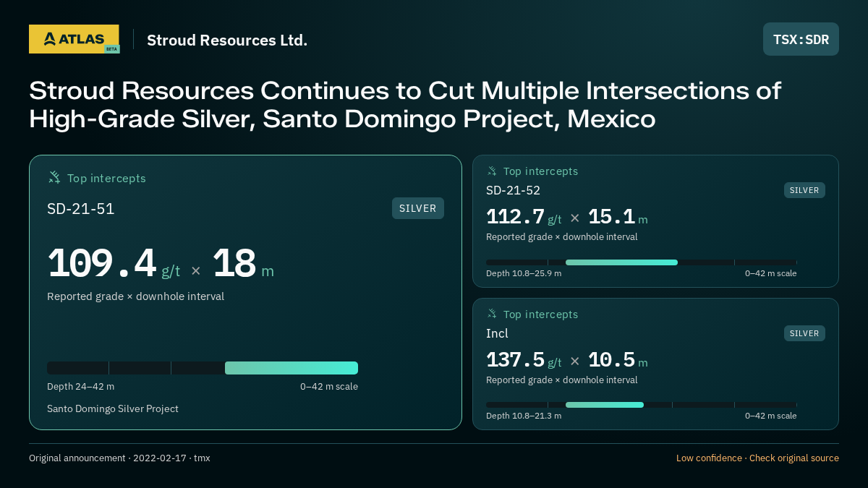Click the SILVER tag on SD-21-51
The image size is (868, 488).
(418, 208)
